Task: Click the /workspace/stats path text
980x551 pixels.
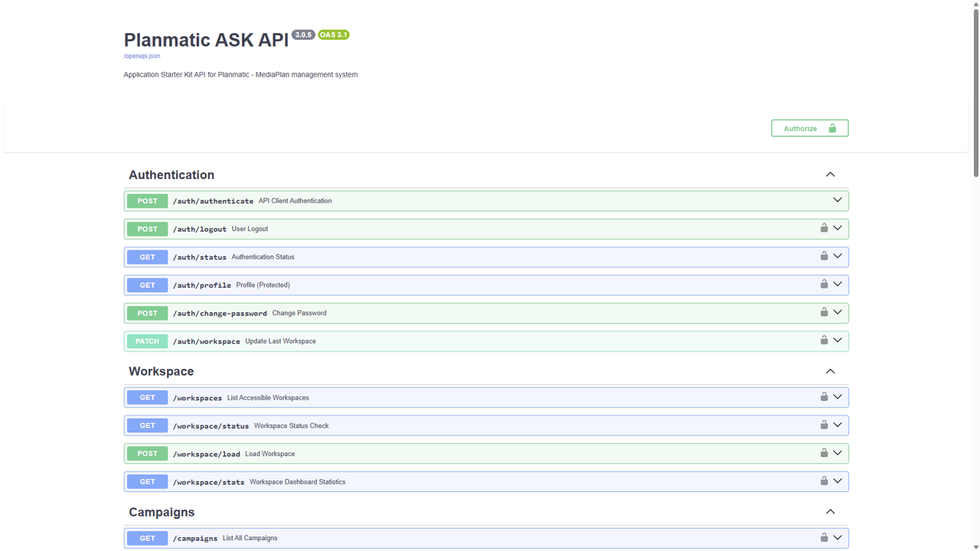Action: coord(209,482)
